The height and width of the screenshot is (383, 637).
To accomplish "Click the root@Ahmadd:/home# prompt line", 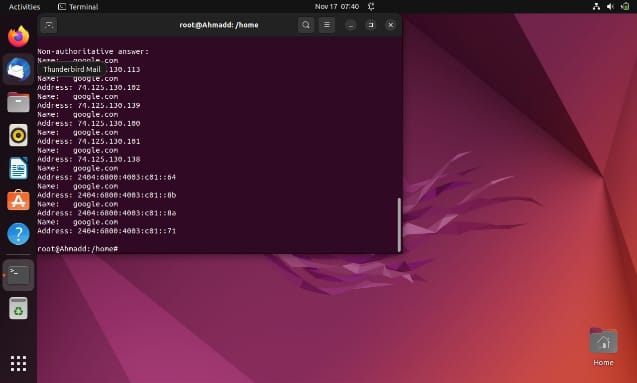I will [x=78, y=249].
